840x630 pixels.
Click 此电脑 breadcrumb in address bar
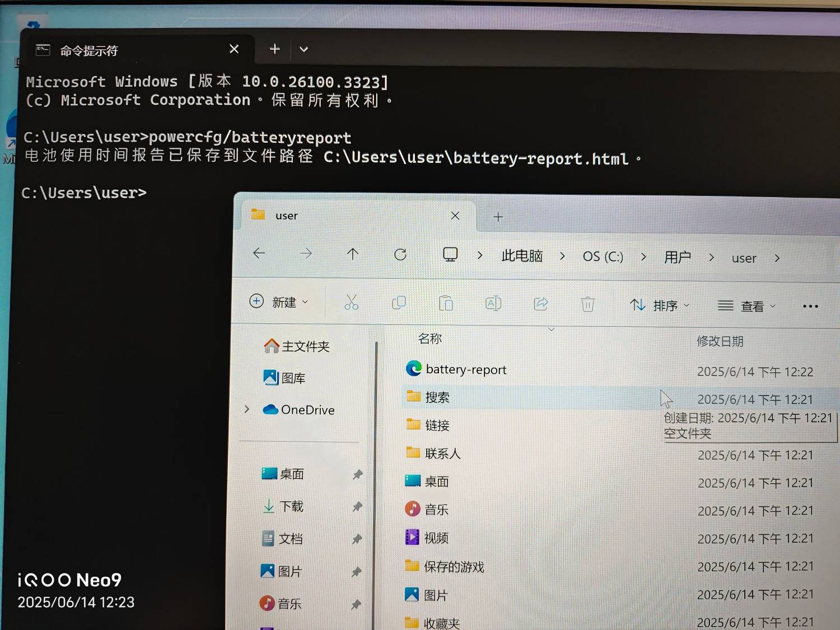[x=522, y=256]
